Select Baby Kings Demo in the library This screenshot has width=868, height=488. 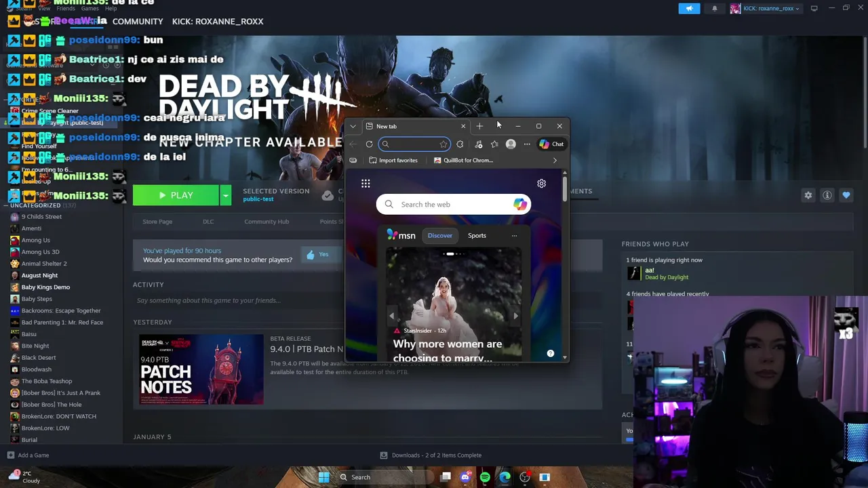pos(45,287)
